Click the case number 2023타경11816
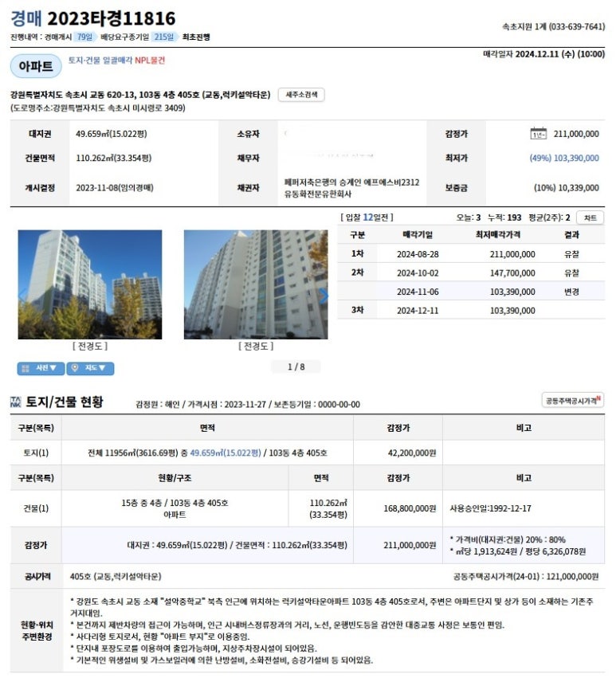Screen dimensions: 616x682 pos(111,18)
